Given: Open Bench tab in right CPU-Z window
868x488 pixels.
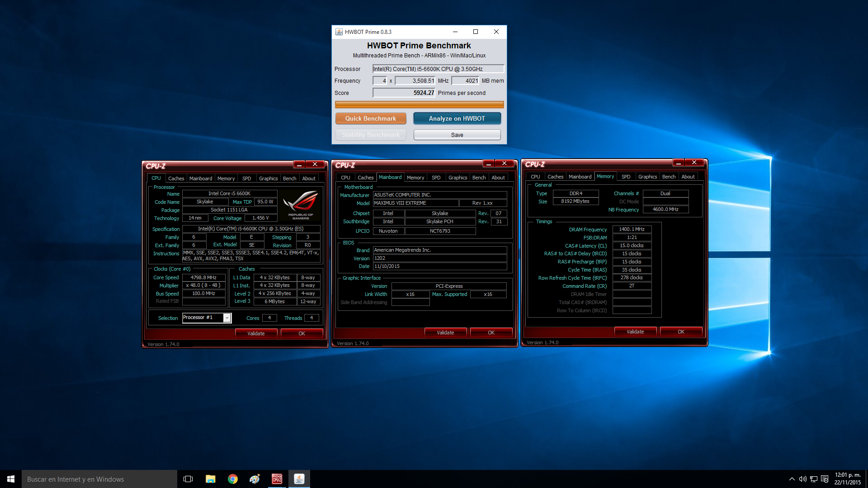Looking at the screenshot, I should point(669,177).
